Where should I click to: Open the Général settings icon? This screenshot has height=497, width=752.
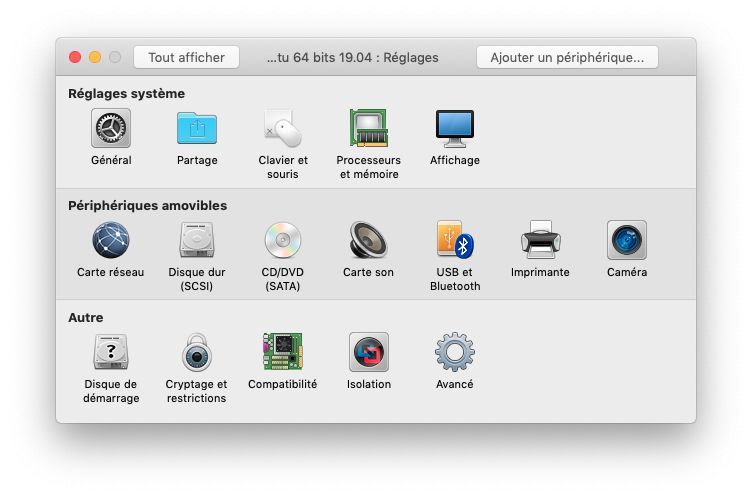[x=111, y=128]
